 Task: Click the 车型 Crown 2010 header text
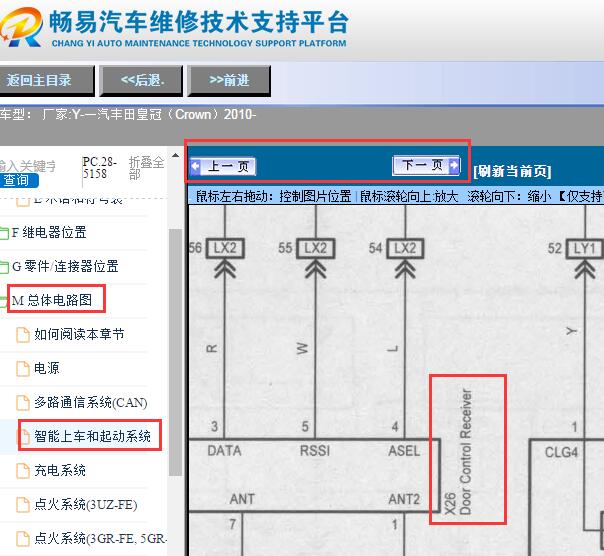pyautogui.click(x=128, y=114)
